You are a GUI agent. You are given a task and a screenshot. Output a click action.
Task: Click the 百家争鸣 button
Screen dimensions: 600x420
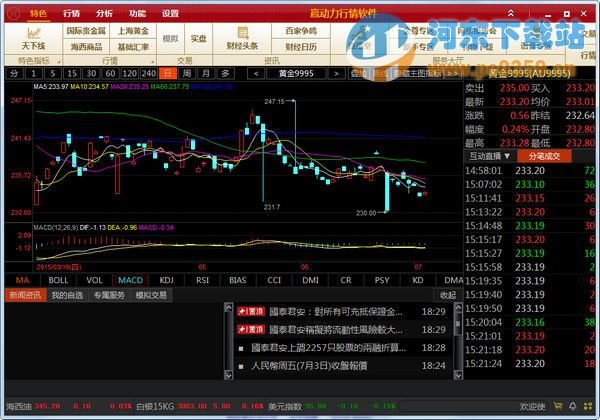tap(301, 31)
